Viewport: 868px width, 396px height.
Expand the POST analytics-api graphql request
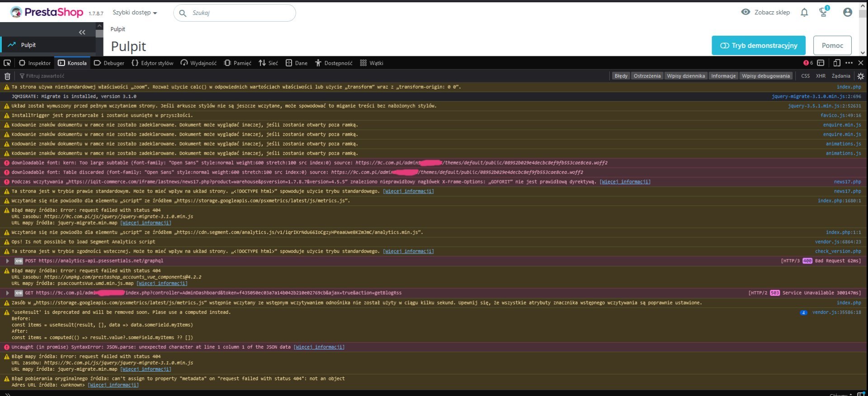[x=8, y=261]
